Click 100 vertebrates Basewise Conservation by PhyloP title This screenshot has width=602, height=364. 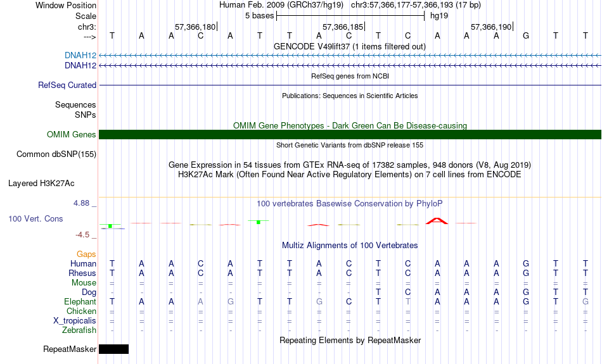pyautogui.click(x=350, y=204)
